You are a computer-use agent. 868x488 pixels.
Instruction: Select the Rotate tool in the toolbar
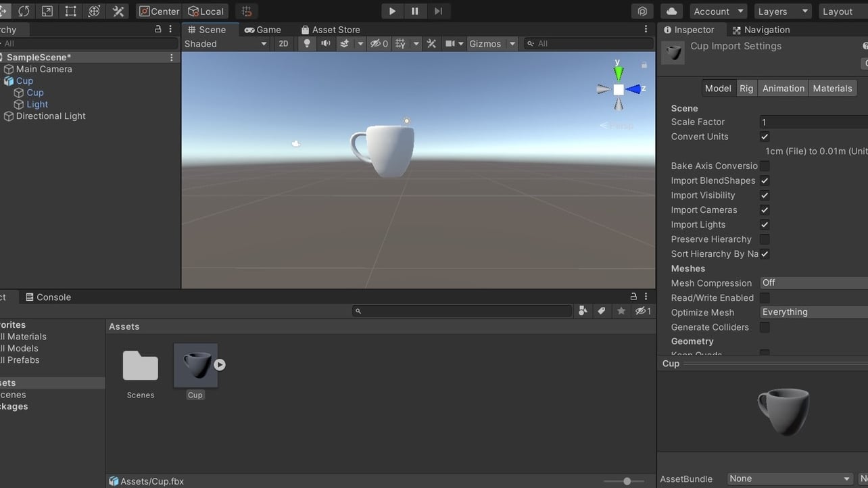(23, 11)
